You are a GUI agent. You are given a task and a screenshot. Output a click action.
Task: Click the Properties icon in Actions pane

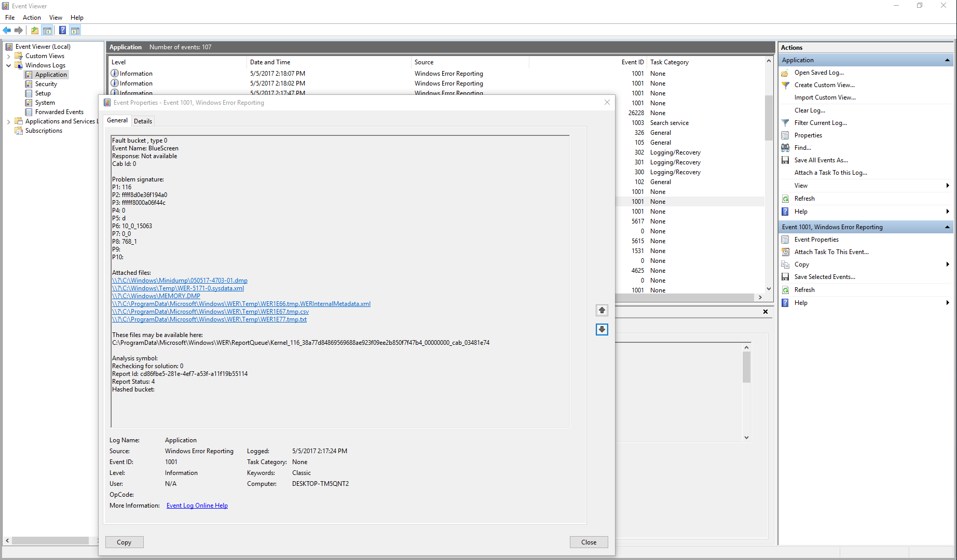point(785,135)
